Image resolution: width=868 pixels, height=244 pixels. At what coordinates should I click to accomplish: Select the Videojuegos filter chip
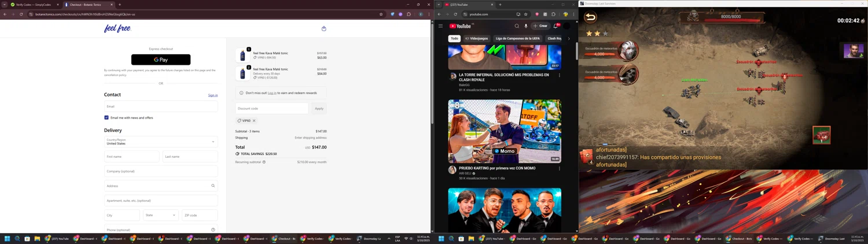tap(476, 39)
